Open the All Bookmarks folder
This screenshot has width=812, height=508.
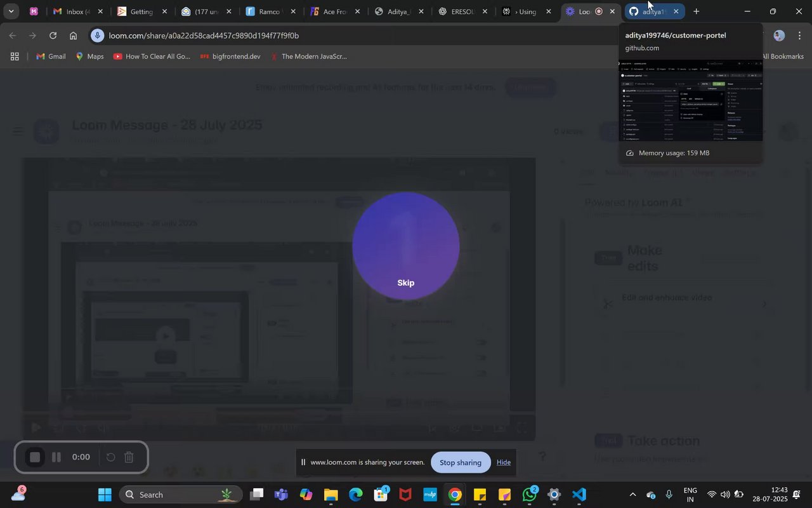(x=783, y=57)
